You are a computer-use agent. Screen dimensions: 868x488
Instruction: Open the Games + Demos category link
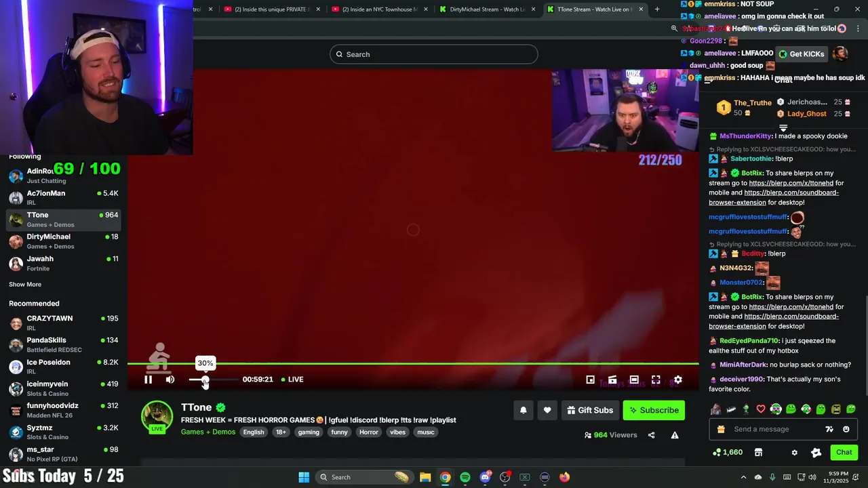tap(208, 432)
